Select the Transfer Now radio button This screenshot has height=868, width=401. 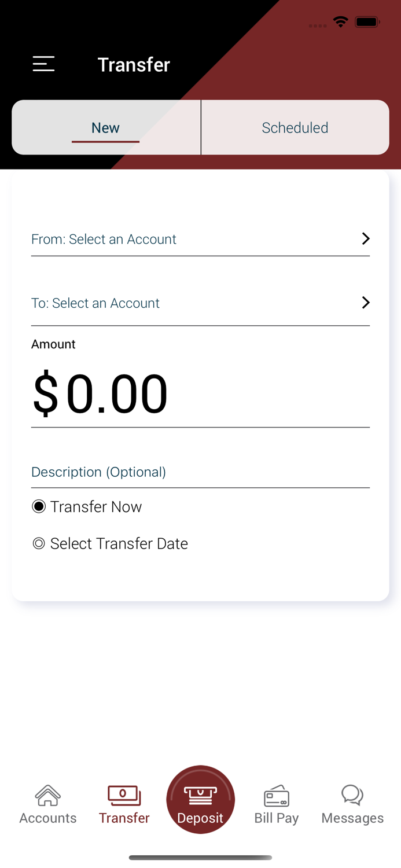tap(39, 506)
